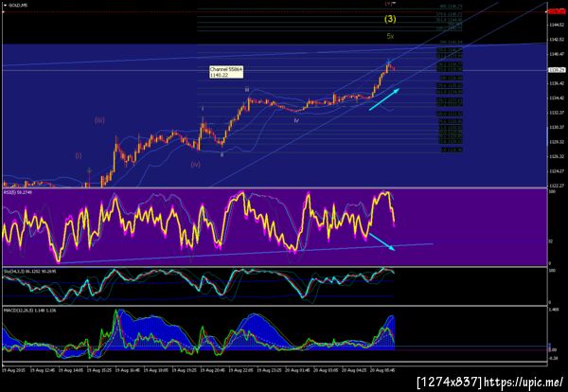This screenshot has height=392, width=568.
Task: Click the (iv) Elliott wave label
Action: (196, 165)
